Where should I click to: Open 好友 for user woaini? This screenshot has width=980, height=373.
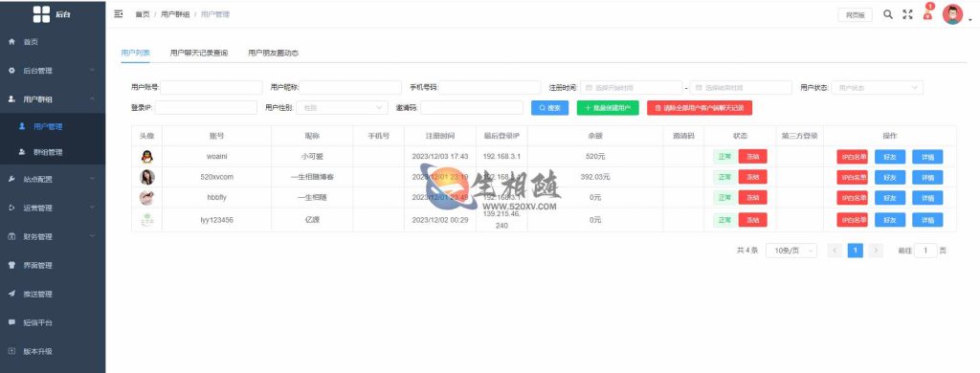coord(890,157)
